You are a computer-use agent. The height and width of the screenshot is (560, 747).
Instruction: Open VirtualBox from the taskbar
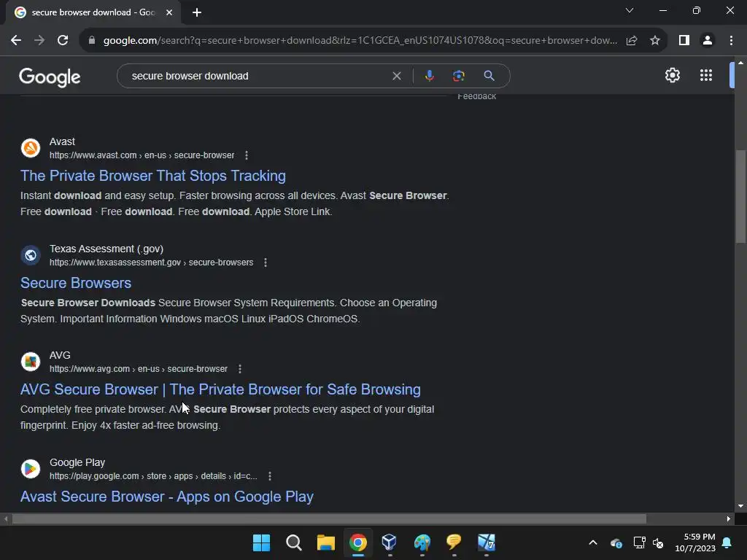[x=390, y=542]
